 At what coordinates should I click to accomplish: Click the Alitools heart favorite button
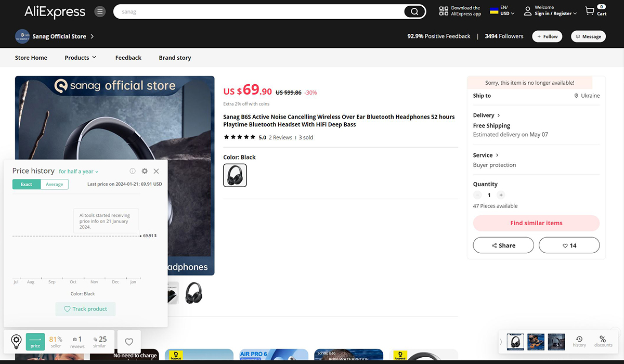point(129,342)
